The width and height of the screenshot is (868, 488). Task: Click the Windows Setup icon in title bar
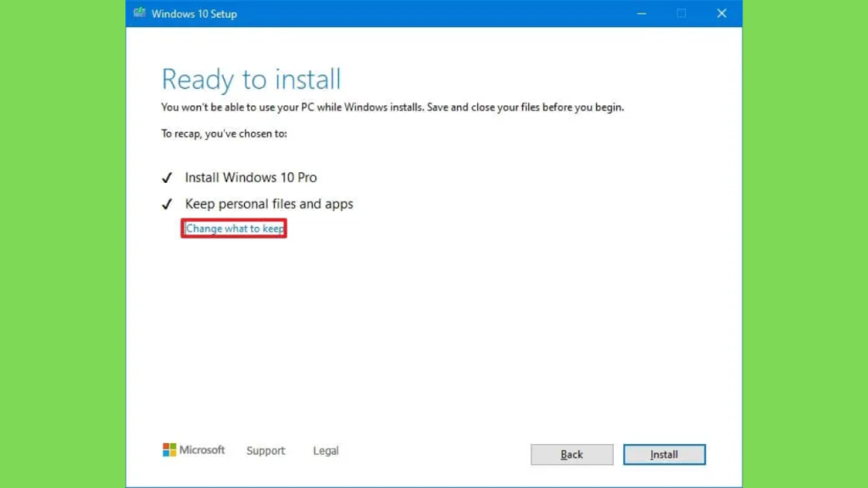click(x=139, y=14)
